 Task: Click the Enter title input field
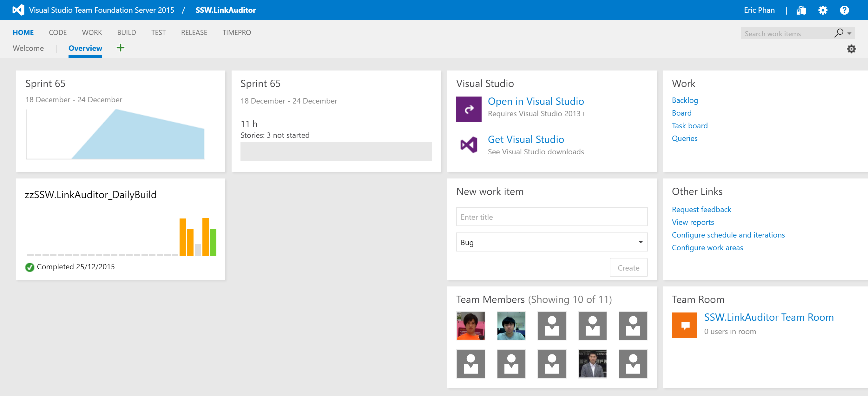(x=552, y=217)
